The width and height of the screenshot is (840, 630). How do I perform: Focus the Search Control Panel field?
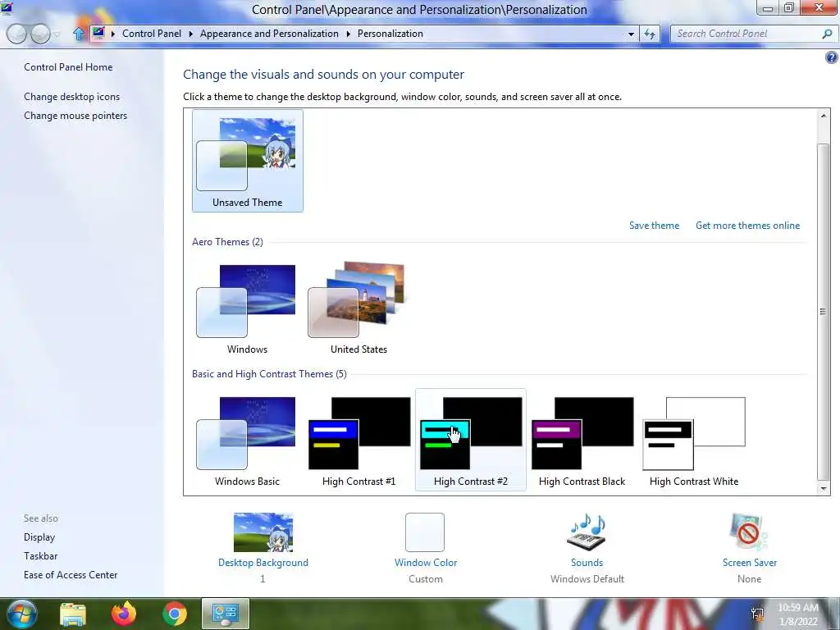point(747,34)
